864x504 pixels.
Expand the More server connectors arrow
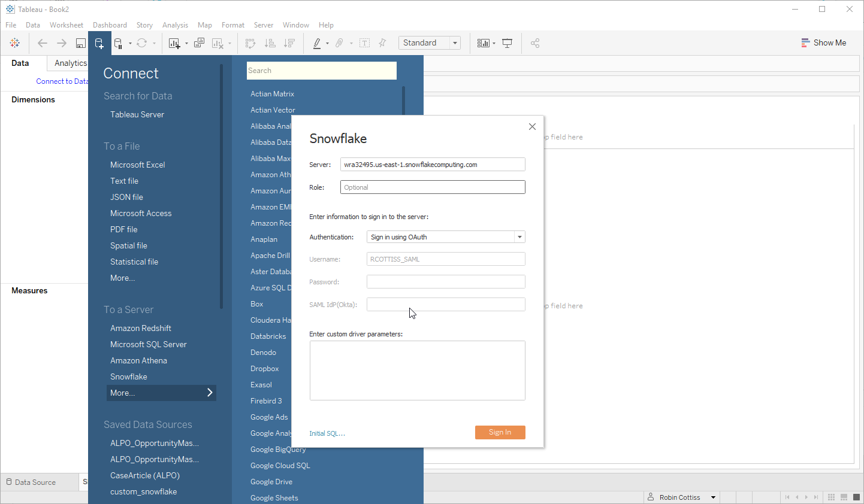tap(210, 393)
